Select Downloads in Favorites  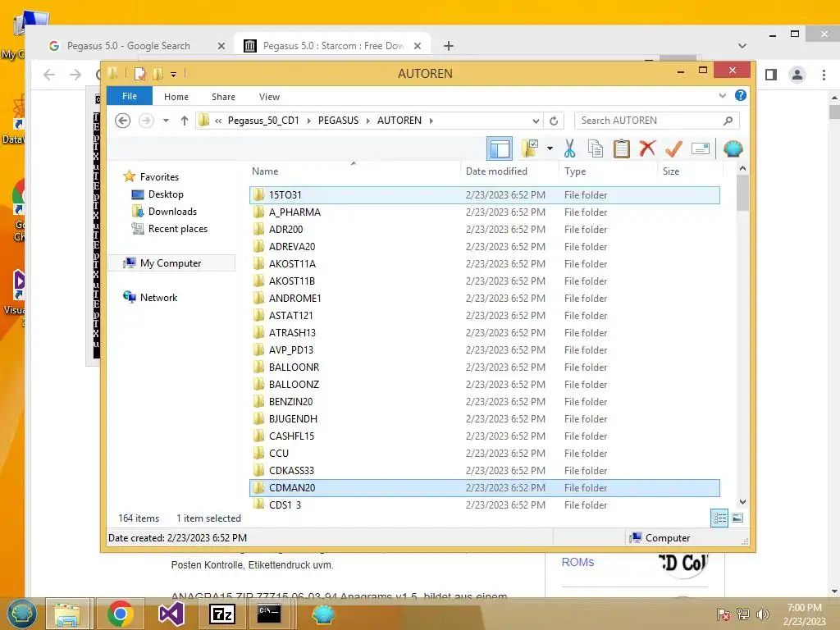(x=172, y=212)
